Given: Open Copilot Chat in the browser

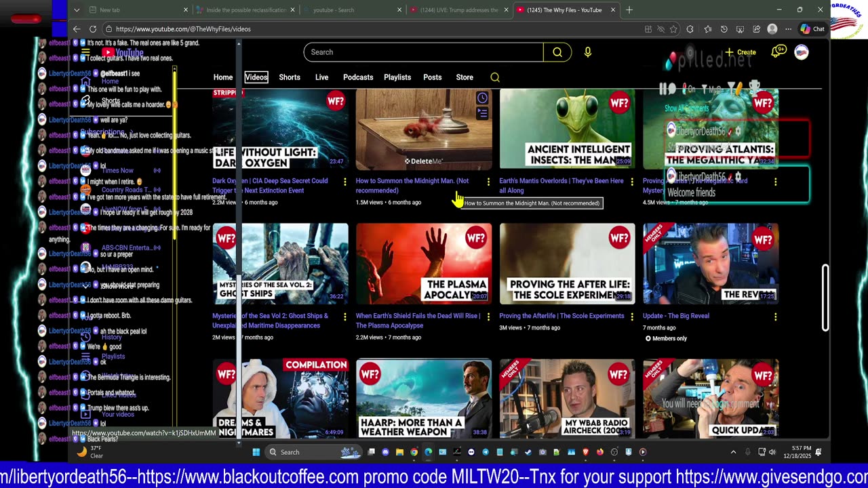Looking at the screenshot, I should click(x=812, y=29).
